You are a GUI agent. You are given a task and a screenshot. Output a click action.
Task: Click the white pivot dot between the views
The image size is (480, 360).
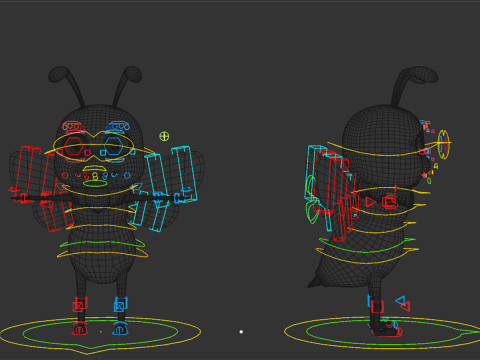[241, 332]
